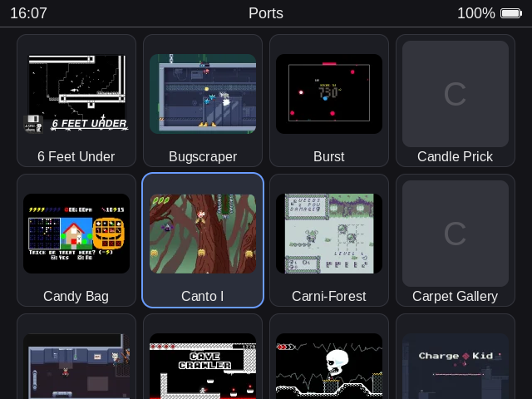Click the 'Canto I' title label
Viewport: 532px width, 399px height.
pyautogui.click(x=203, y=296)
